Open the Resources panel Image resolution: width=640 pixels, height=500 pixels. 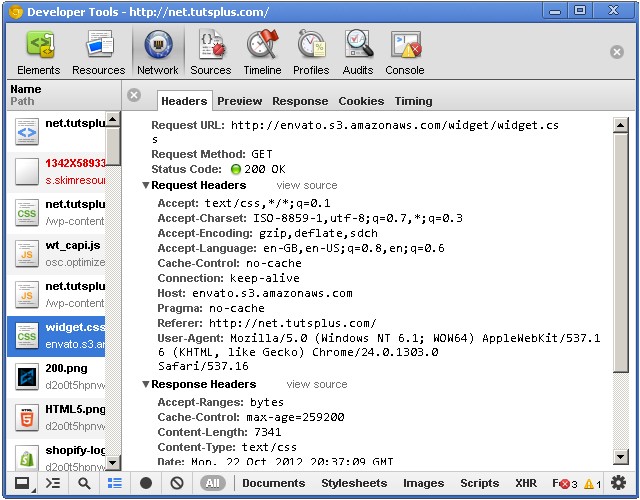click(x=98, y=53)
